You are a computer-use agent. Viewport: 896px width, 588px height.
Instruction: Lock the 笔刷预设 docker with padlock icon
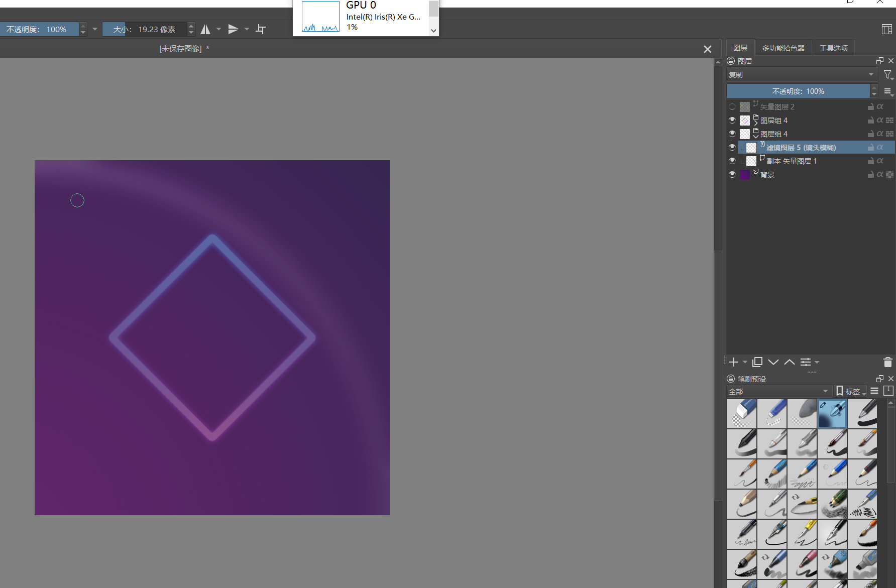pos(731,379)
